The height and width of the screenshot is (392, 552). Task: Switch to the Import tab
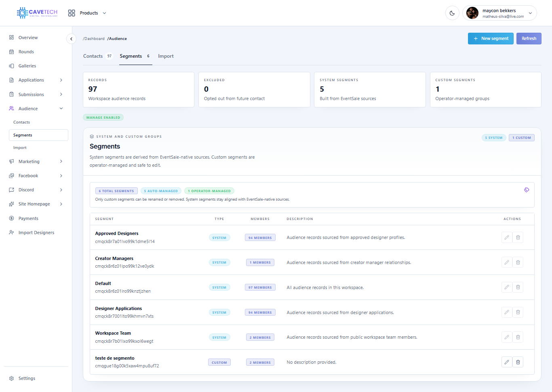tap(166, 56)
